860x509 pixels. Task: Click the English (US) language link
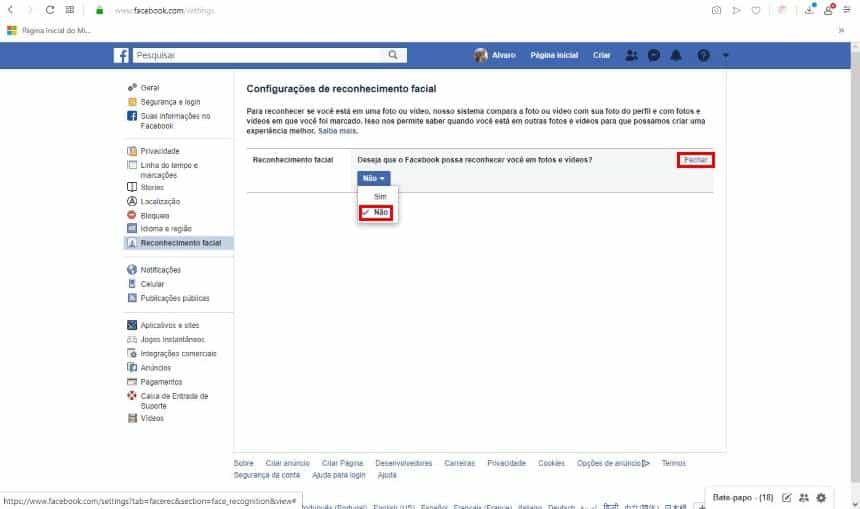point(394,506)
